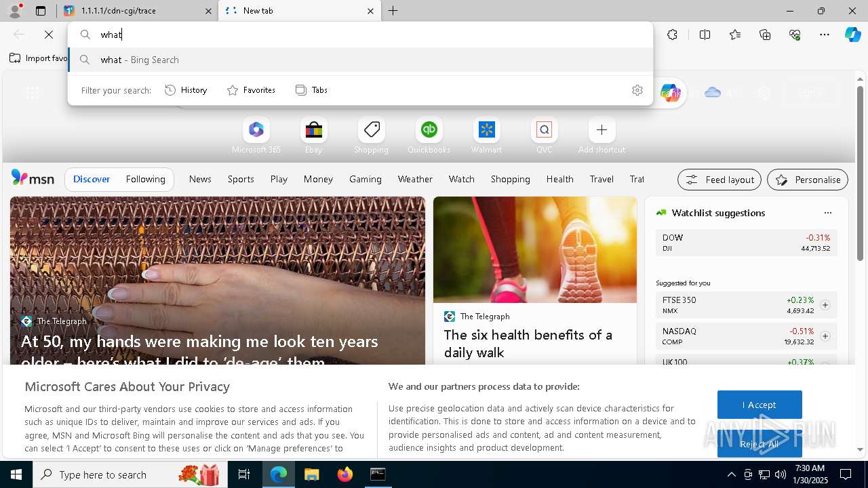Image resolution: width=868 pixels, height=488 pixels.
Task: Filter search by Tabs
Action: click(312, 90)
